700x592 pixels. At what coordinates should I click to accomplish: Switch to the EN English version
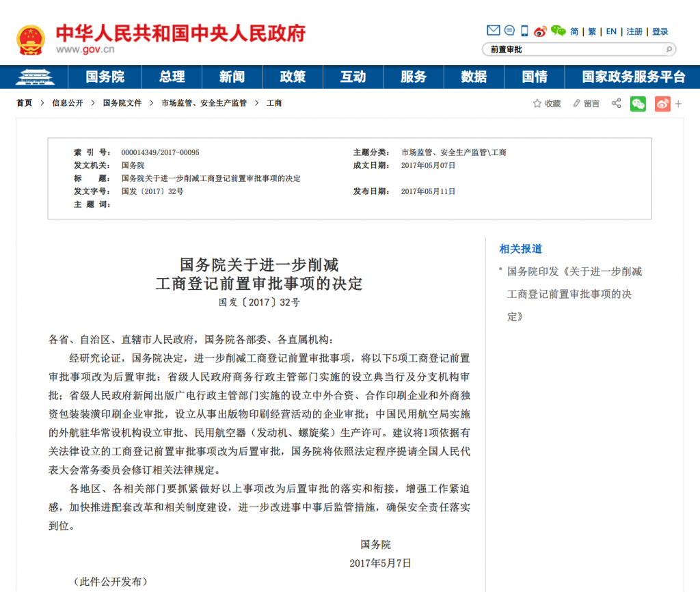point(610,31)
